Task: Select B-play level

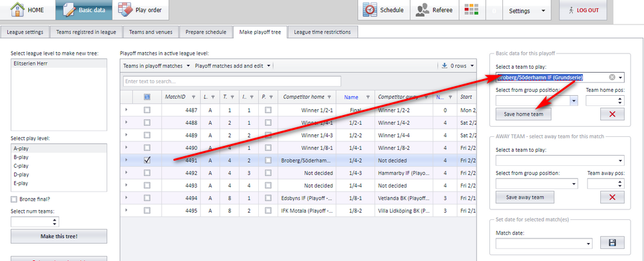Action: 59,157
